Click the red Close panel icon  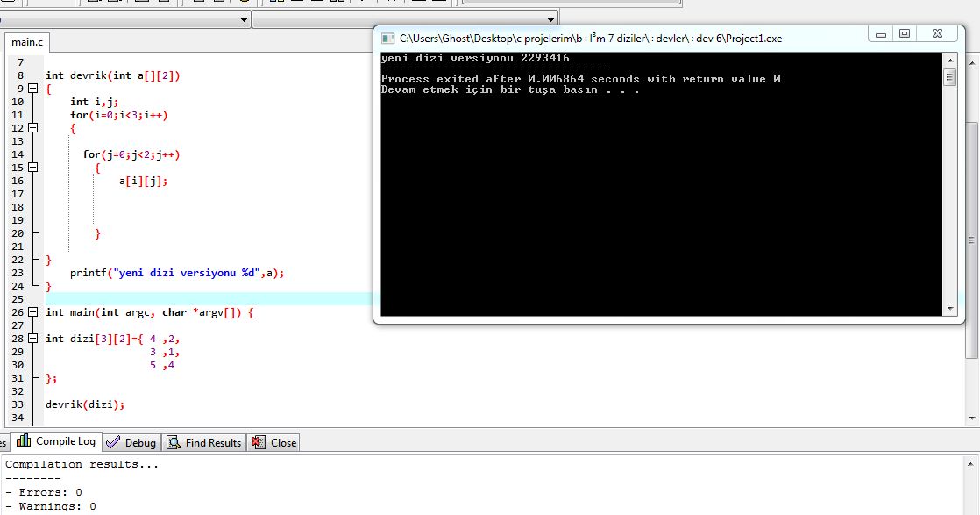point(258,442)
